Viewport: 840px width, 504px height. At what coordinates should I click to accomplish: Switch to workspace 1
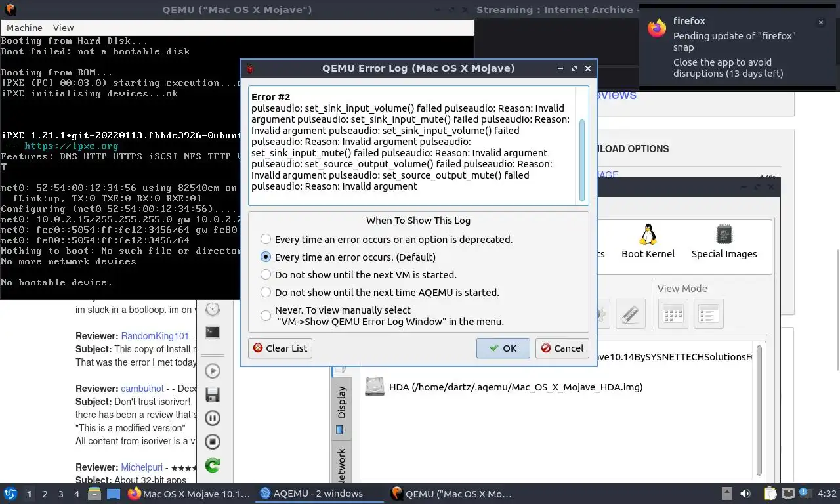point(29,493)
